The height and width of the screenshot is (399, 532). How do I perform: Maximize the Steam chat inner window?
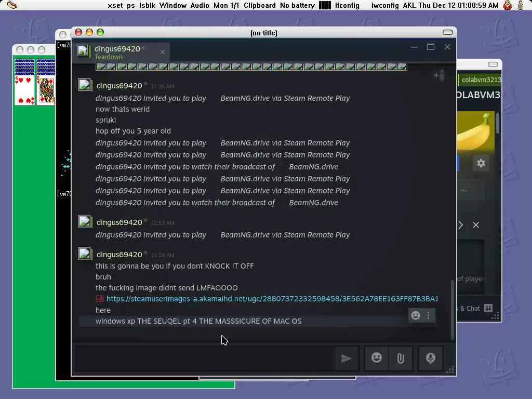431,47
